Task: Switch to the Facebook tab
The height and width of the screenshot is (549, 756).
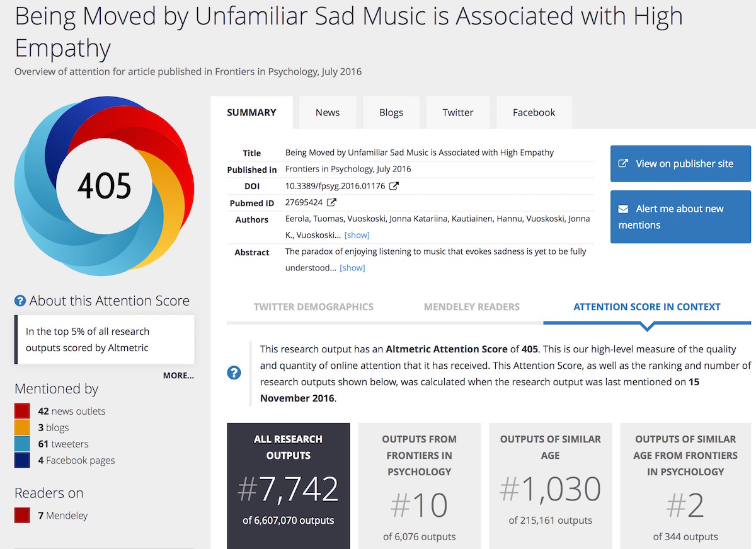Action: pos(534,112)
